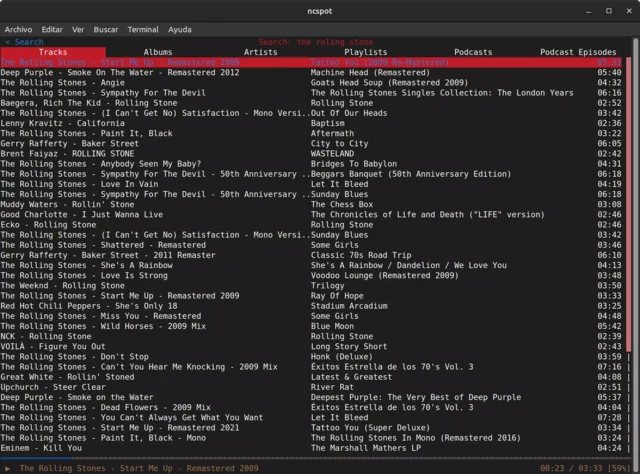Select Love Is Strong track

(311, 276)
